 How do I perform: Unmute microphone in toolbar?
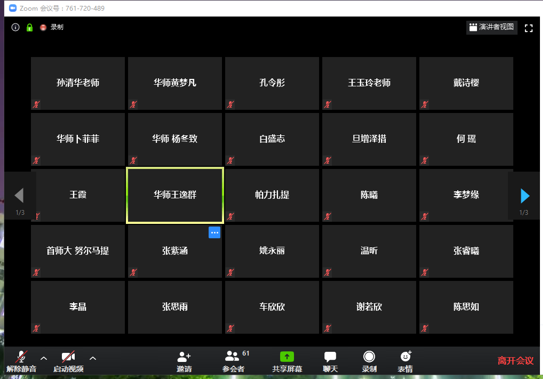coord(21,361)
